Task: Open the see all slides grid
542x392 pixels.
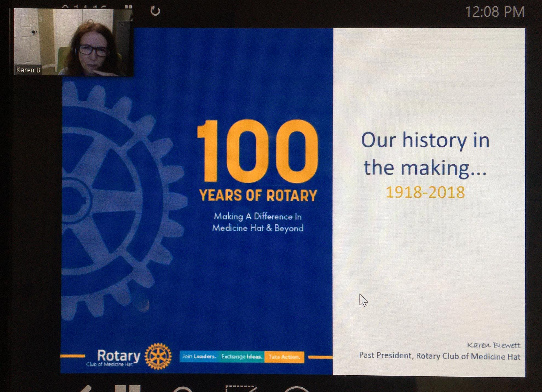Action: [x=128, y=388]
